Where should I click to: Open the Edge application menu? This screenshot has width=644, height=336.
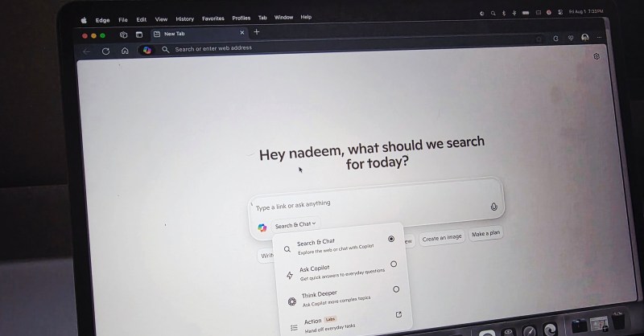103,20
